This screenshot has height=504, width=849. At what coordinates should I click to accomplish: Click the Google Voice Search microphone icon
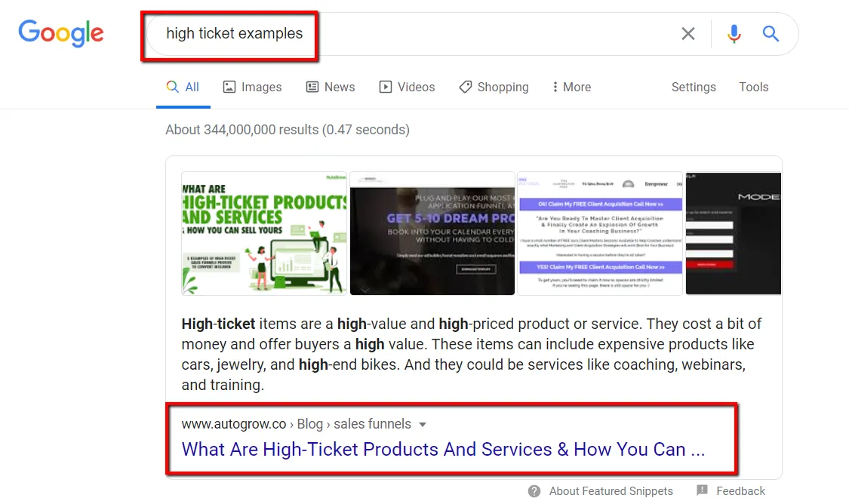pyautogui.click(x=733, y=33)
